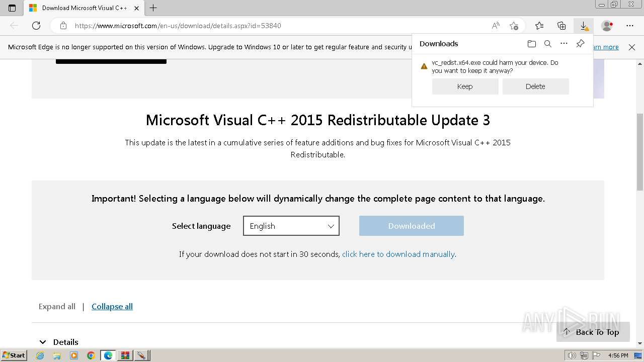Open the downloads folder

point(532,44)
